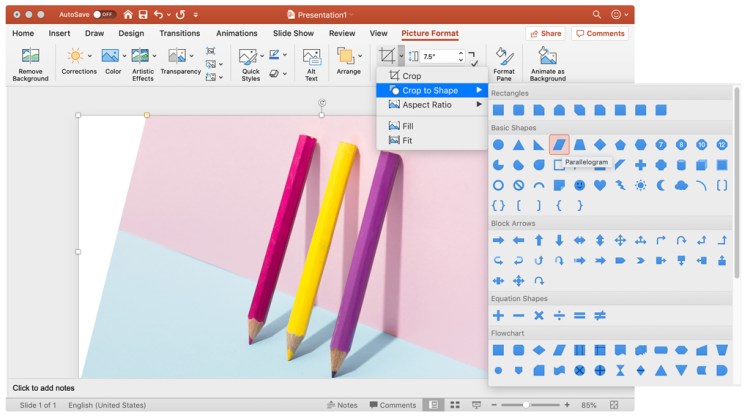The image size is (750, 418).
Task: Open the Aspect Ratio submenu
Action: 432,104
